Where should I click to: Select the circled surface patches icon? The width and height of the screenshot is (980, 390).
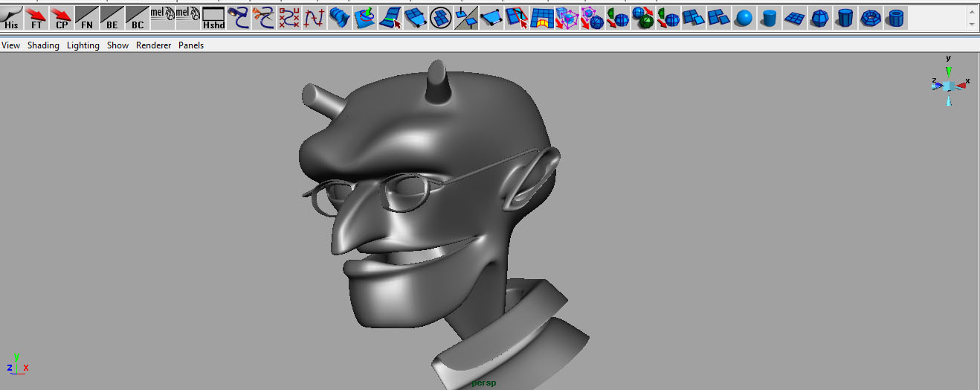441,17
